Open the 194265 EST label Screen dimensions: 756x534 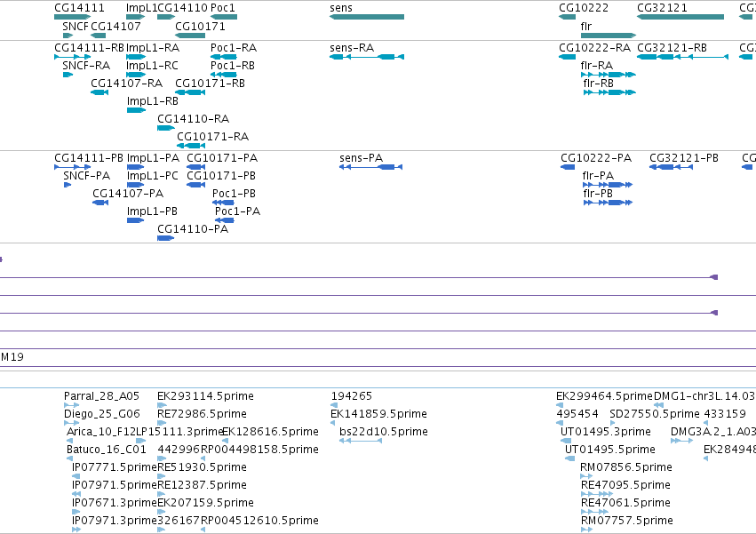pos(352,396)
